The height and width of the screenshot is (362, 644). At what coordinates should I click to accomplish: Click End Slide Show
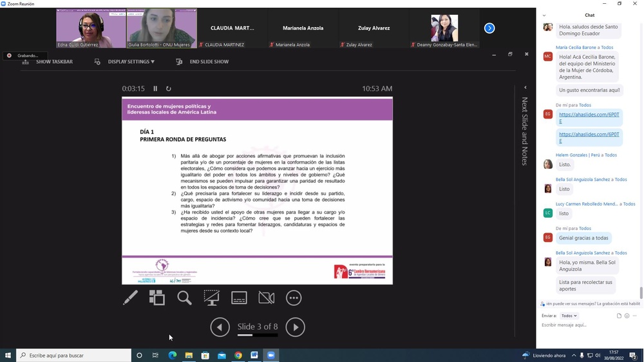tap(209, 62)
